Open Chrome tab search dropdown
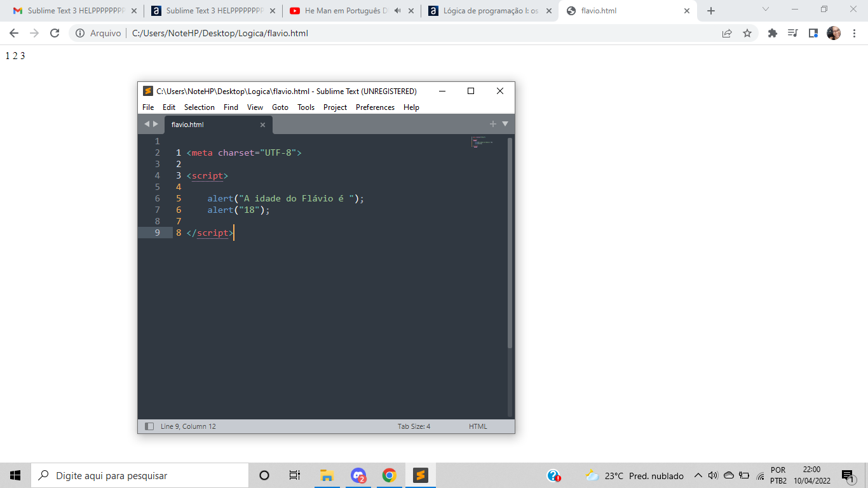This screenshot has height=488, width=868. point(766,9)
